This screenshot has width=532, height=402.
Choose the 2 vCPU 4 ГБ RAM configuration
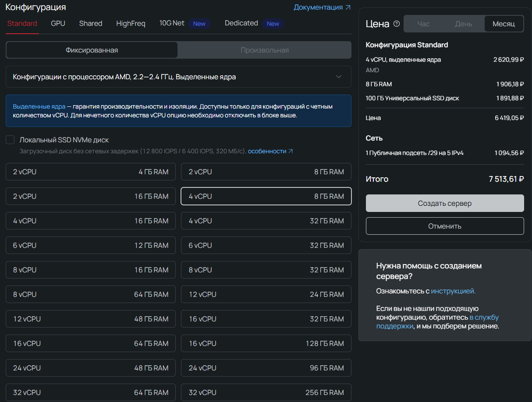pyautogui.click(x=91, y=172)
